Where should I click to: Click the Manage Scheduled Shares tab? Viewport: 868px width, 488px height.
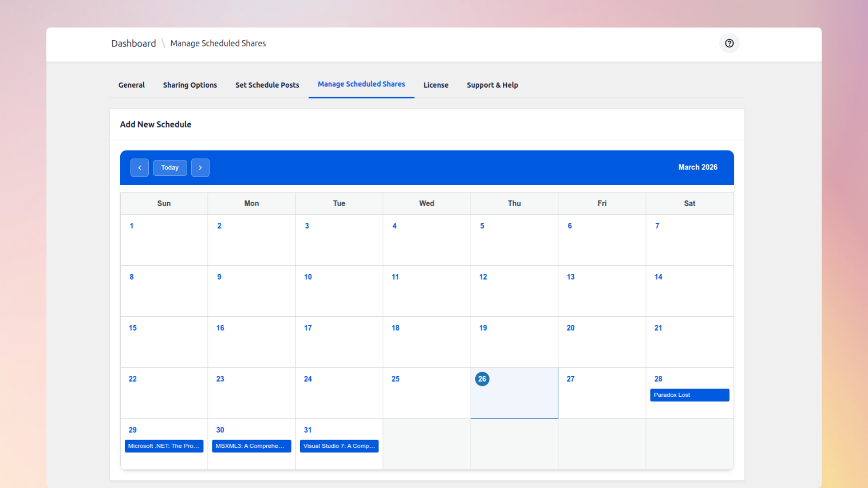coord(361,84)
